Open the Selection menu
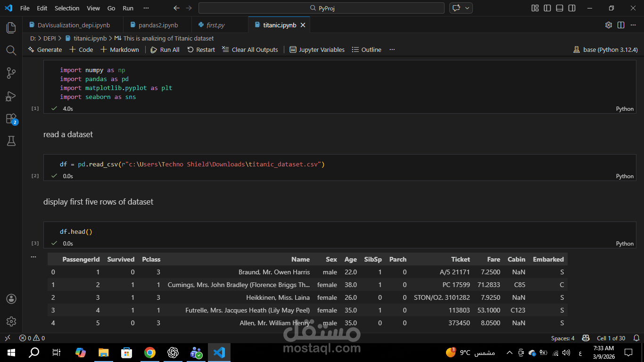Viewport: 644px width, 362px height. [x=67, y=8]
